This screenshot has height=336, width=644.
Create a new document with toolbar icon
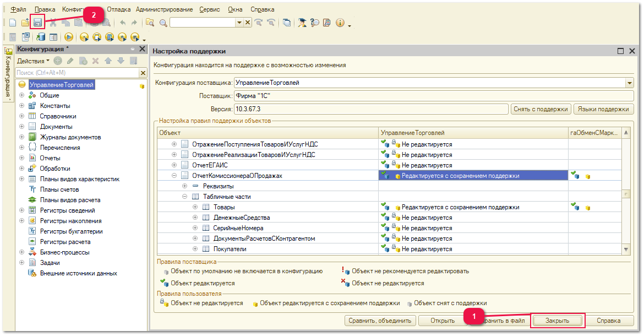coord(13,23)
